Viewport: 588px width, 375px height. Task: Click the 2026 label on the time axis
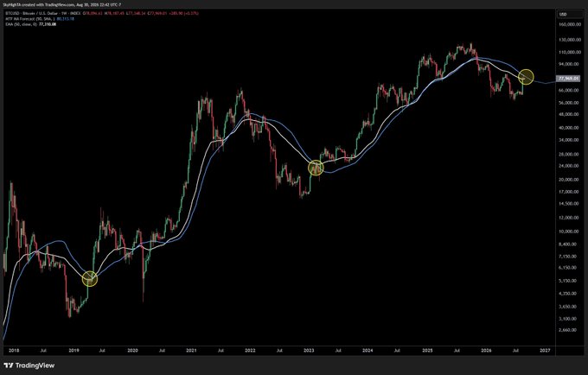coord(486,351)
